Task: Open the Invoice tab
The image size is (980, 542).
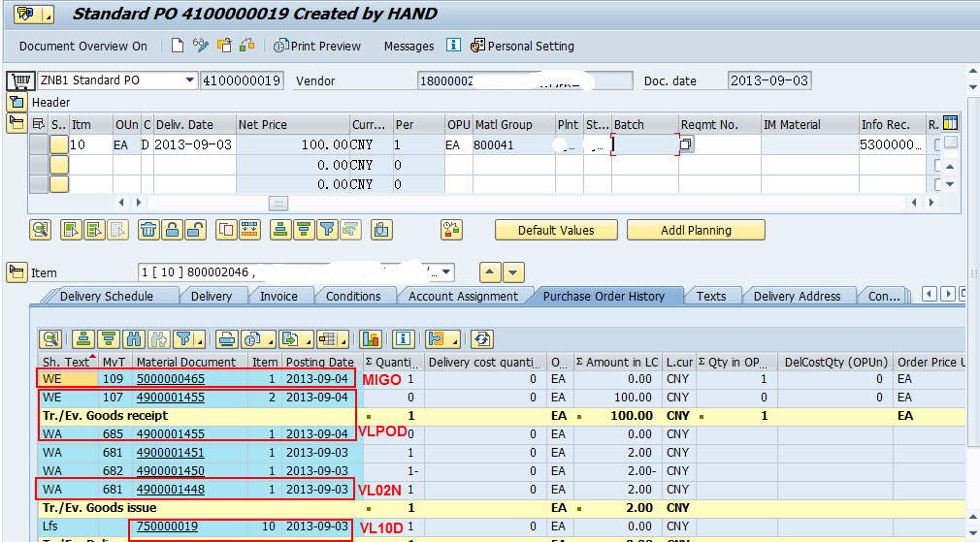Action: pos(278,296)
